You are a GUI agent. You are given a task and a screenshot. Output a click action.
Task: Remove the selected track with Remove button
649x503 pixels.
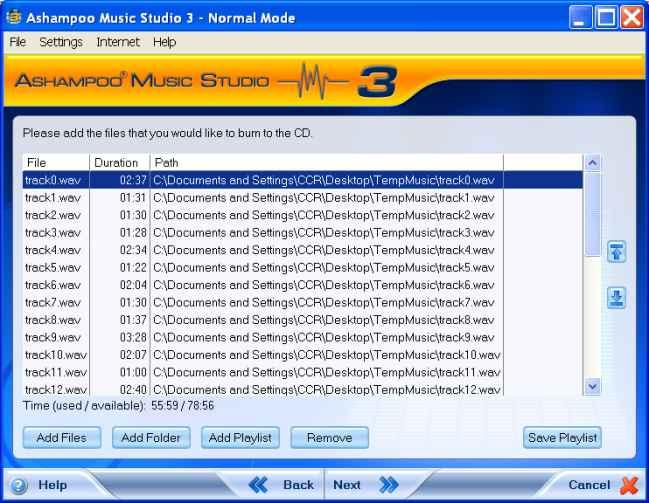coord(329,437)
